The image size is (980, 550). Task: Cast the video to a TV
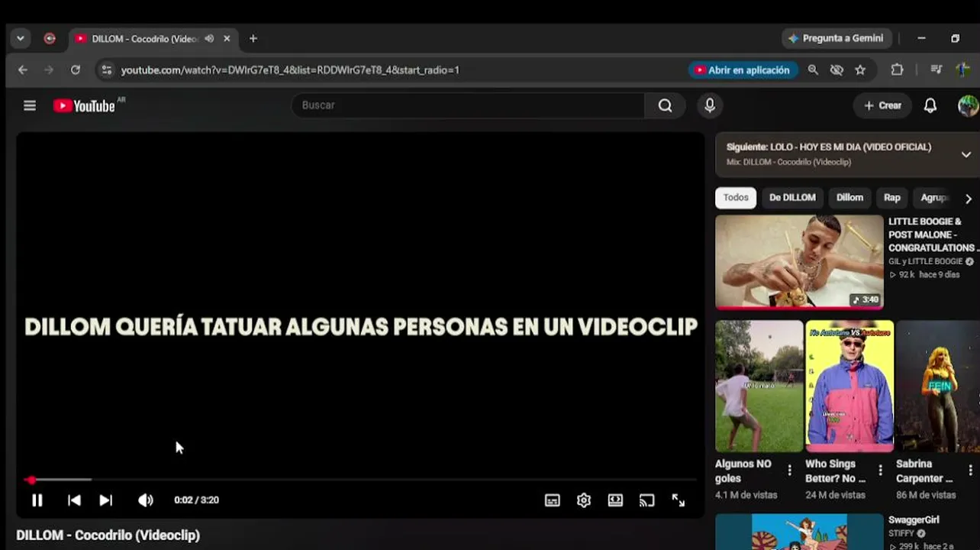(x=646, y=500)
